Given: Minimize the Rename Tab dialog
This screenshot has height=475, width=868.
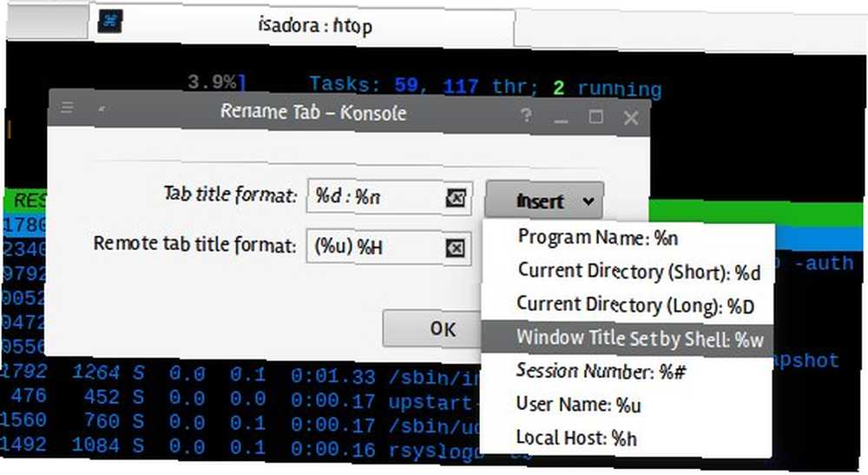Looking at the screenshot, I should click(x=561, y=119).
